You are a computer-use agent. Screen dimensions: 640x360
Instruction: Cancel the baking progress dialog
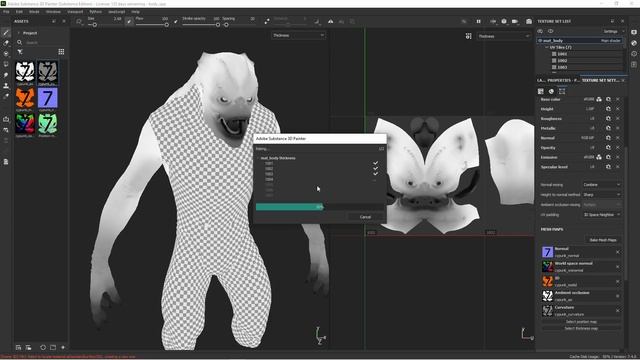coord(365,217)
